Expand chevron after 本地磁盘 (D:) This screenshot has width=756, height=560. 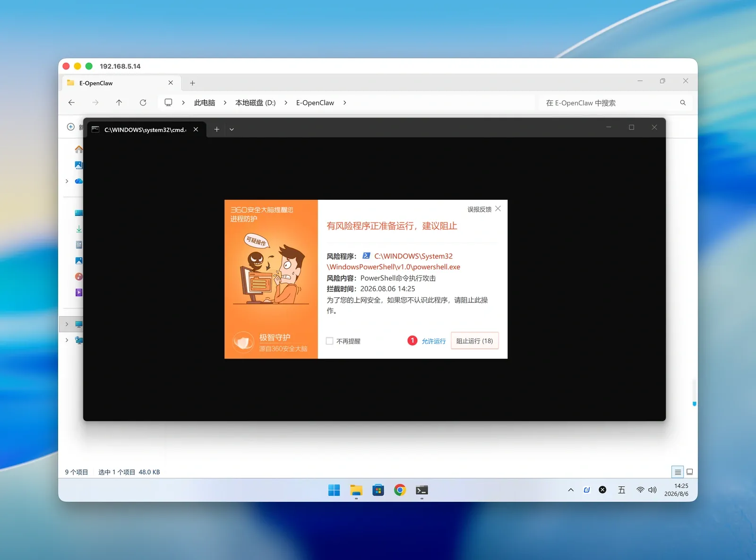[x=286, y=103]
